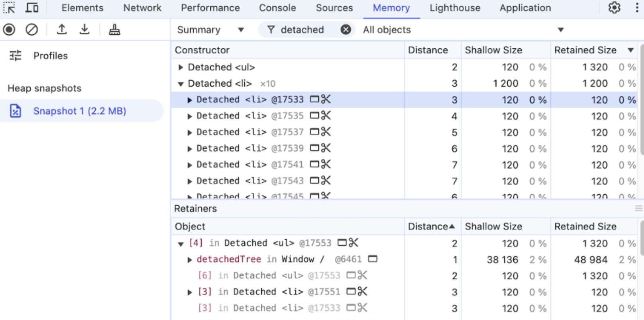Expand the Detached <ul> constructor row

pos(181,67)
